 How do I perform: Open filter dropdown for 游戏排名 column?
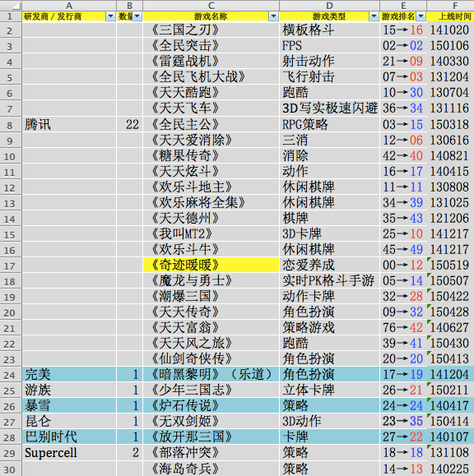pos(421,16)
